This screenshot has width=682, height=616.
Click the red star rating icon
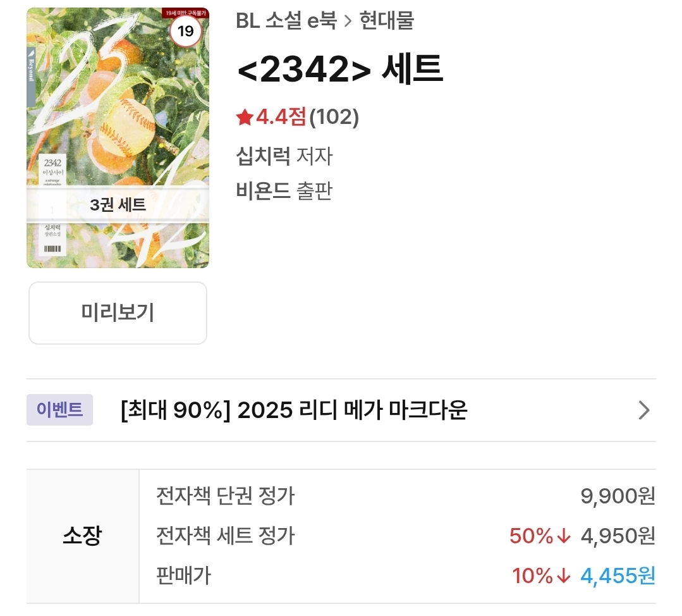point(245,117)
